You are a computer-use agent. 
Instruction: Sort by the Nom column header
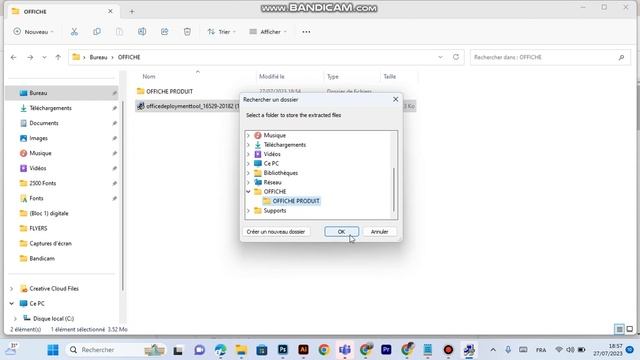pos(149,76)
